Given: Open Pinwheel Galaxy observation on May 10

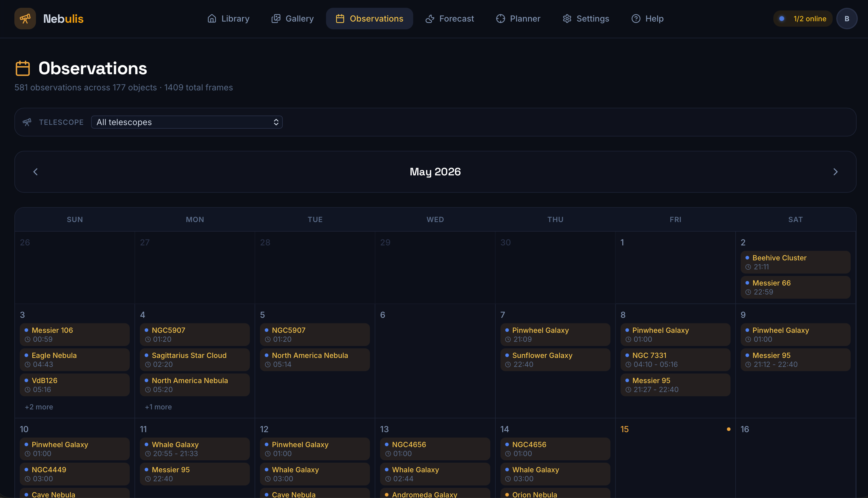Looking at the screenshot, I should click(75, 449).
